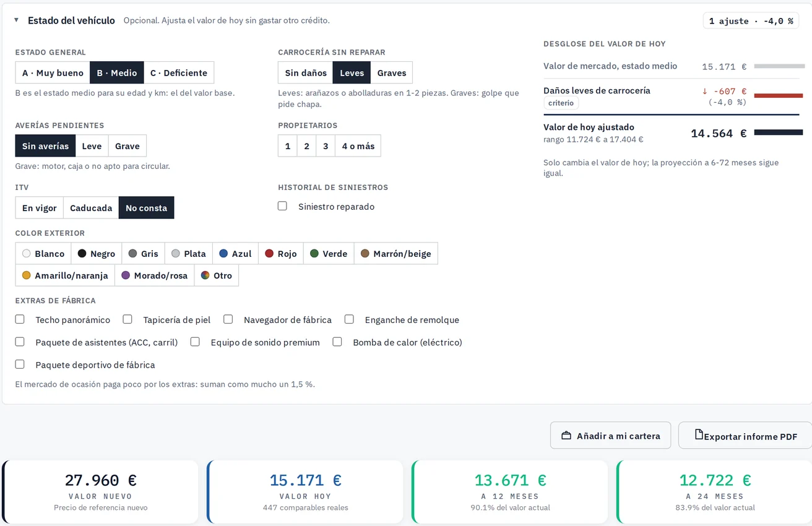Pick Rojo exterior color
The height and width of the screenshot is (526, 812).
[281, 254]
